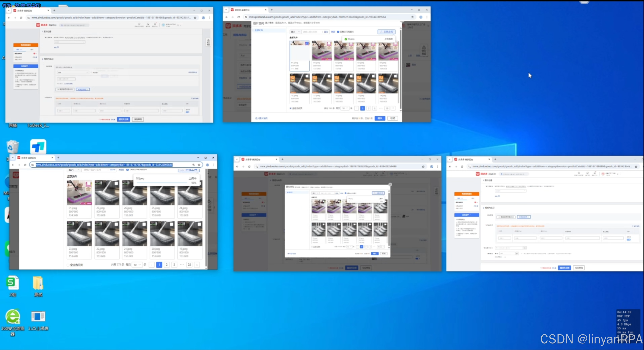Select the 22.jpeg image checkbox
The height and width of the screenshot is (350, 644).
pos(116,224)
